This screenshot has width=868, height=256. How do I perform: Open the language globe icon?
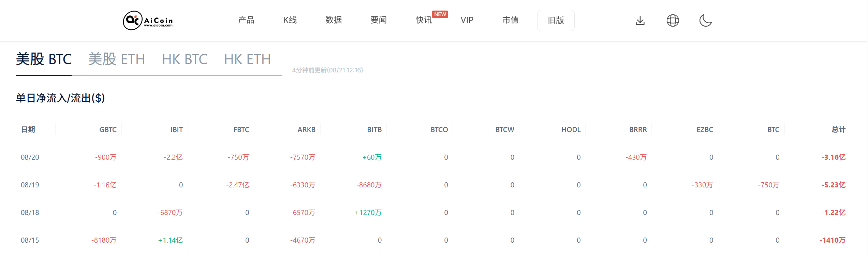tap(673, 20)
